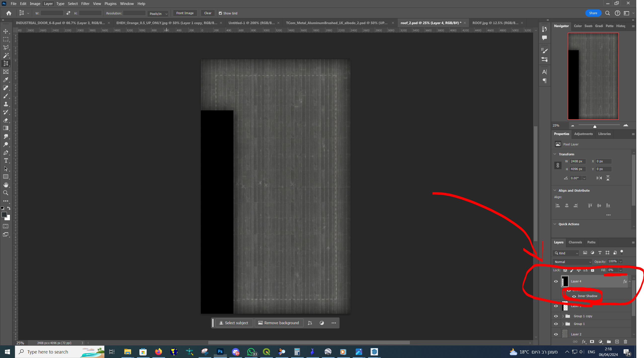Select the Move tool

pos(5,31)
